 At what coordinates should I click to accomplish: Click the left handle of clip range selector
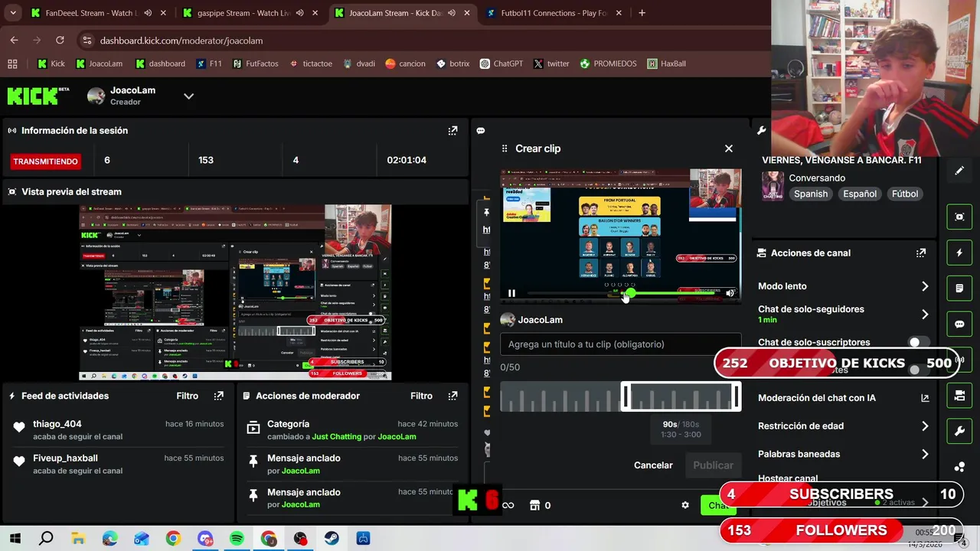626,396
